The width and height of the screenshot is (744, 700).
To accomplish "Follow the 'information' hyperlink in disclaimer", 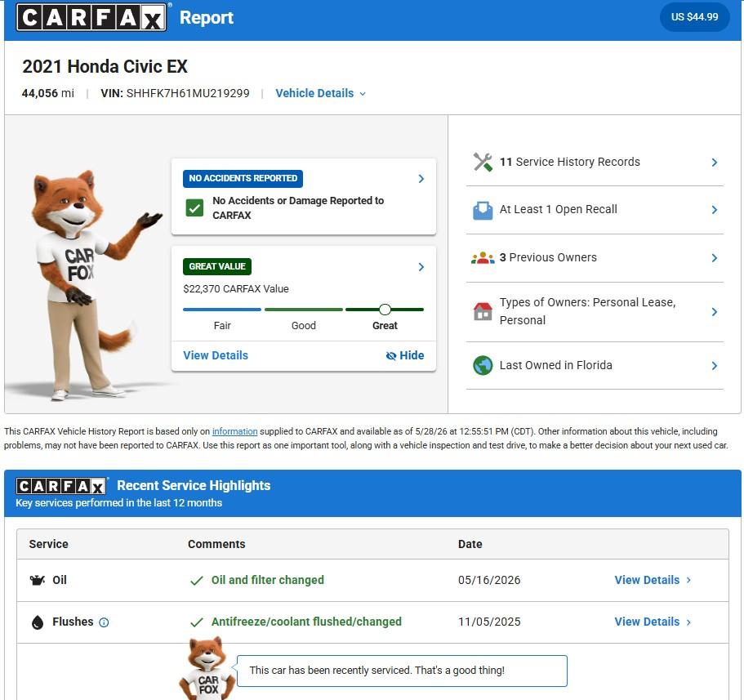I will coord(234,431).
